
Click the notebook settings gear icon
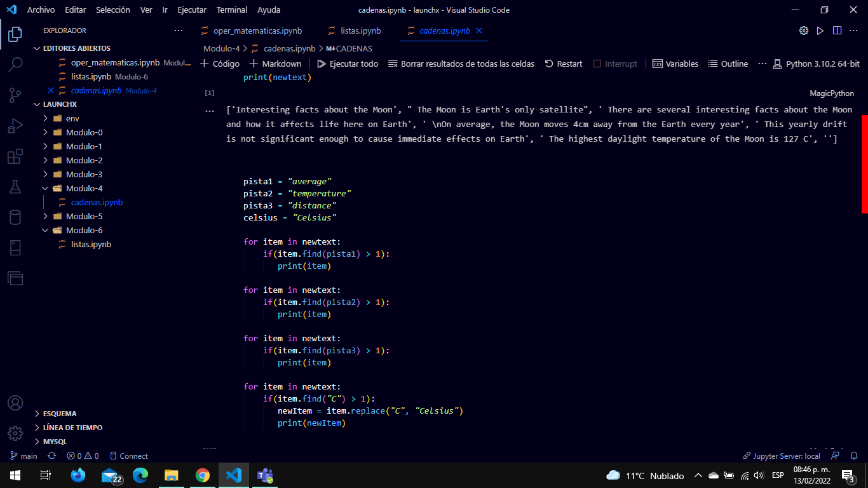coord(803,30)
